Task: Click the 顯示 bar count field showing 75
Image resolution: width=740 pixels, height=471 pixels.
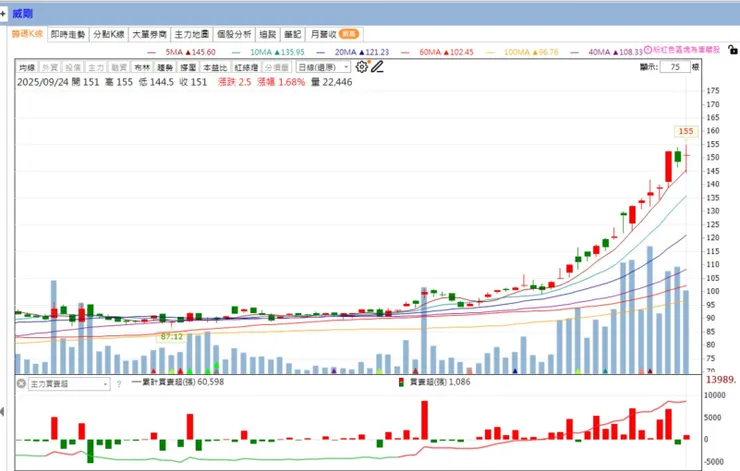Action: (x=675, y=67)
